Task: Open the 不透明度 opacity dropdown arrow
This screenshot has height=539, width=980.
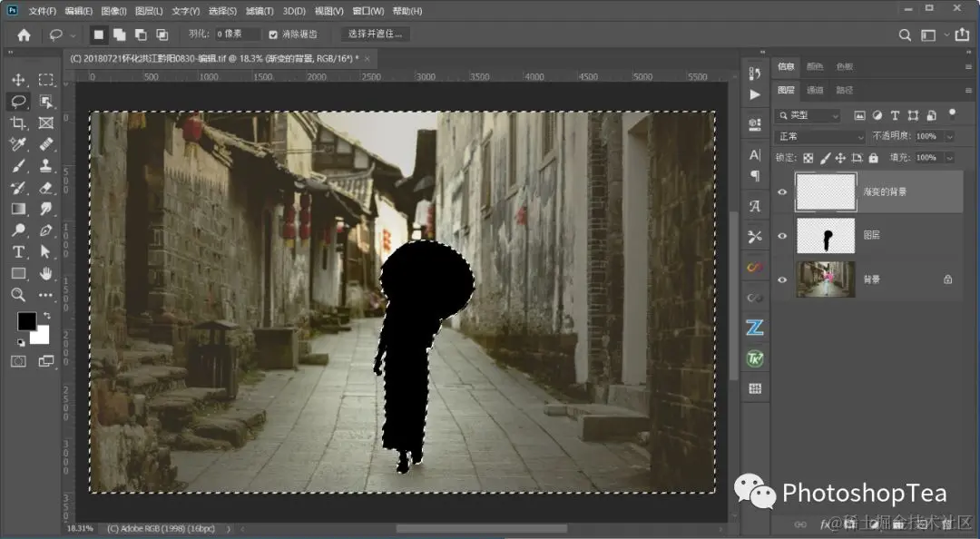Action: pyautogui.click(x=950, y=136)
